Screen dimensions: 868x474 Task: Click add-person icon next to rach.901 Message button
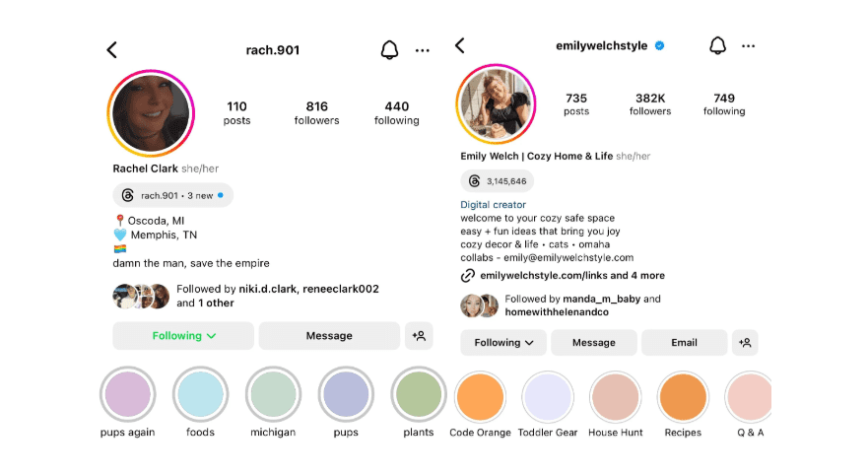(419, 336)
